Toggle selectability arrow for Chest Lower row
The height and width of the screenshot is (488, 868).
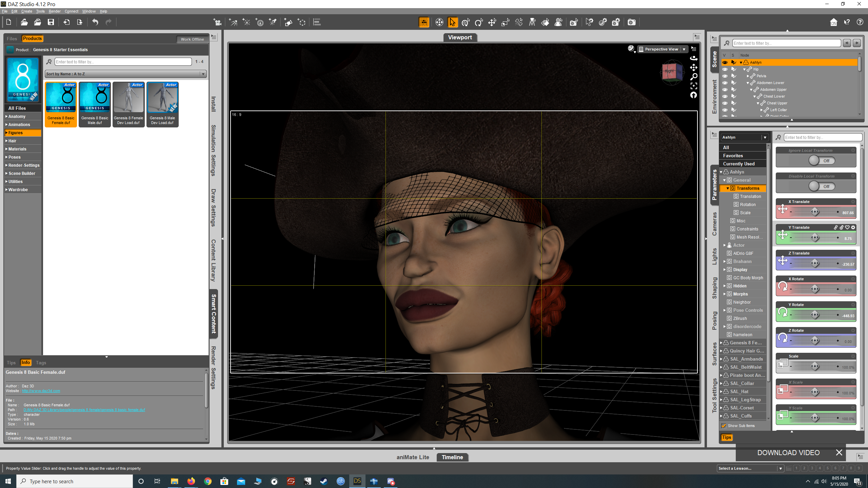734,96
